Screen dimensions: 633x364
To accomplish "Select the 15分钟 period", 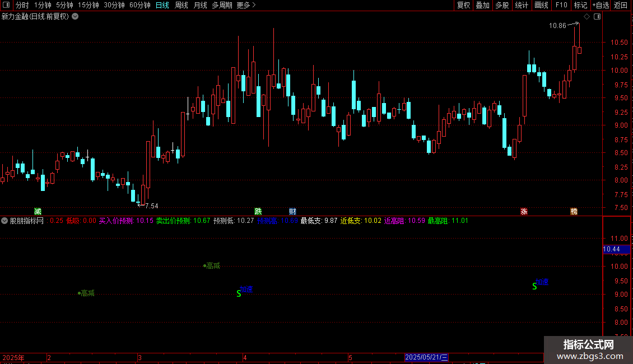I will click(89, 5).
